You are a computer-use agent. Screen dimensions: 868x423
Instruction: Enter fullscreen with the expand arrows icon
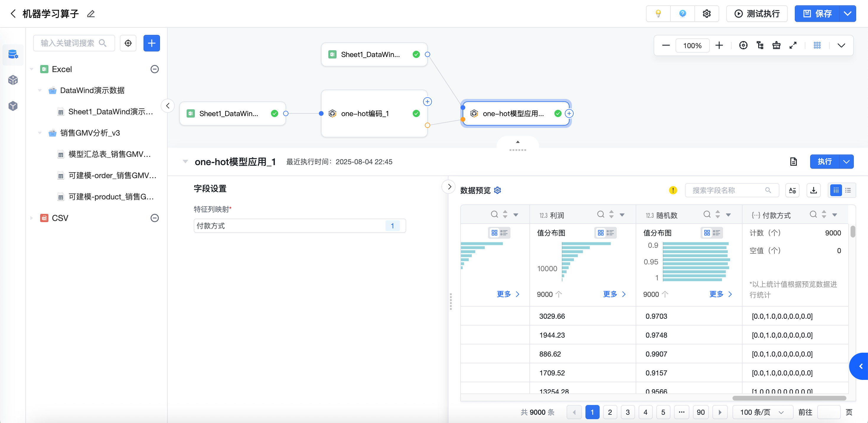pos(793,45)
